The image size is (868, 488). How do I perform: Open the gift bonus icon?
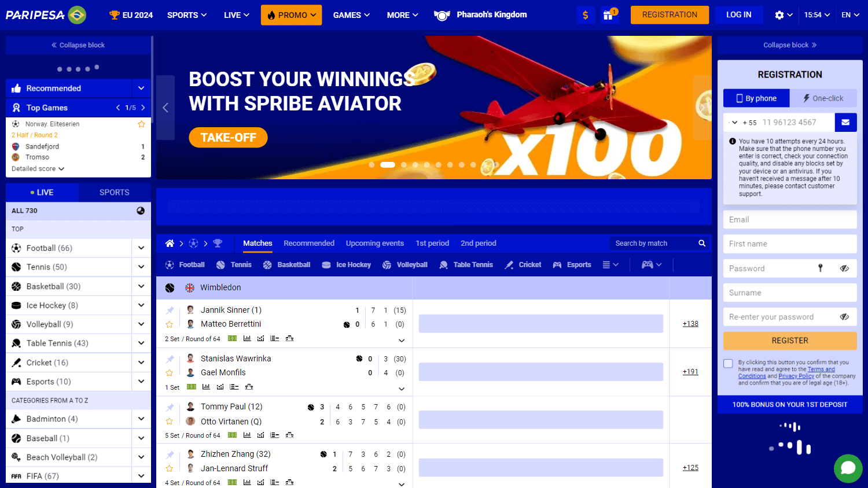(608, 15)
